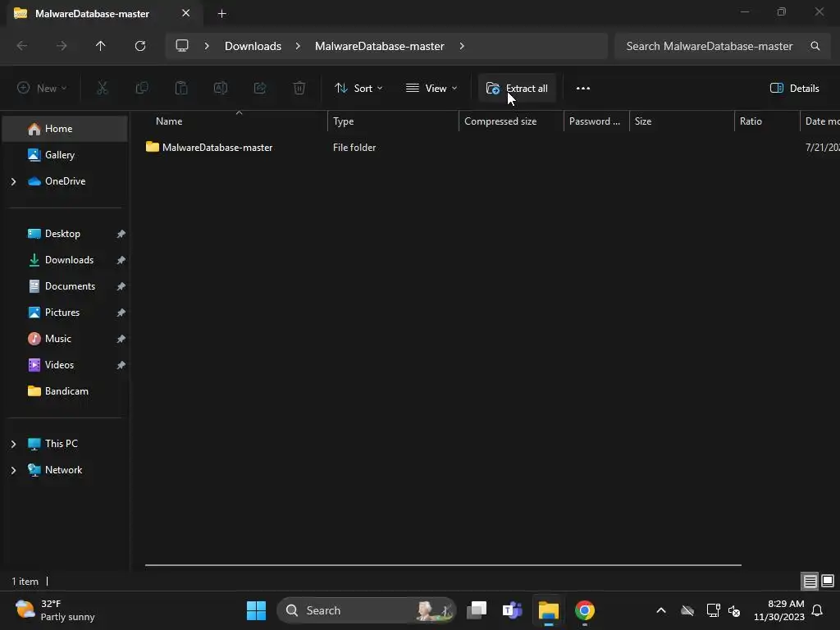
Task: Sort by the Size column header
Action: tap(682, 121)
